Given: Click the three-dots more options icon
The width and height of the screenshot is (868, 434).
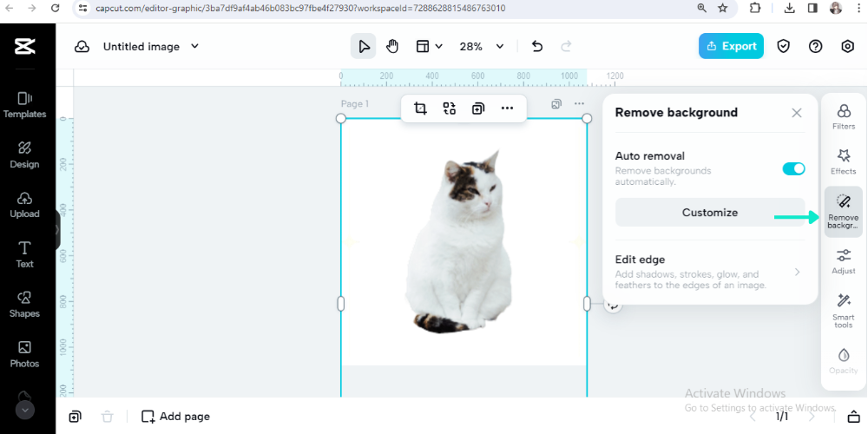Looking at the screenshot, I should pos(507,108).
